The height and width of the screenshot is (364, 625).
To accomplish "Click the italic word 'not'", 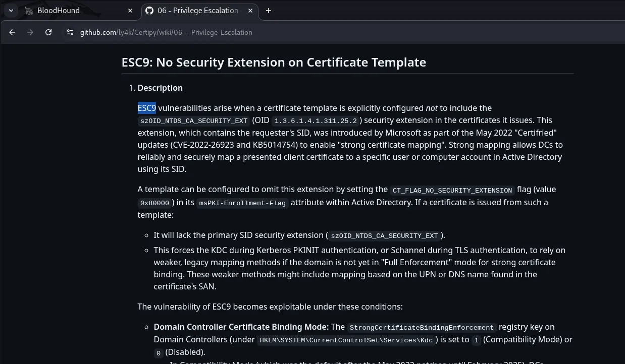I will [x=432, y=108].
